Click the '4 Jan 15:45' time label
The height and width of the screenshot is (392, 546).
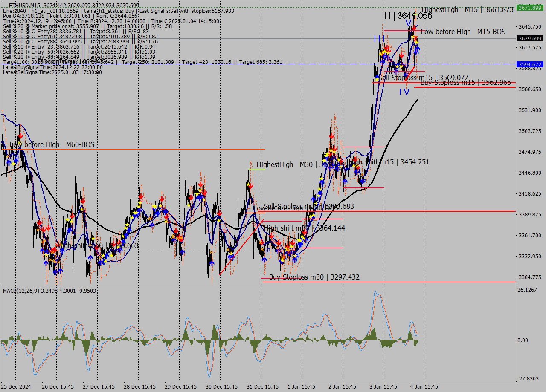pyautogui.click(x=424, y=386)
